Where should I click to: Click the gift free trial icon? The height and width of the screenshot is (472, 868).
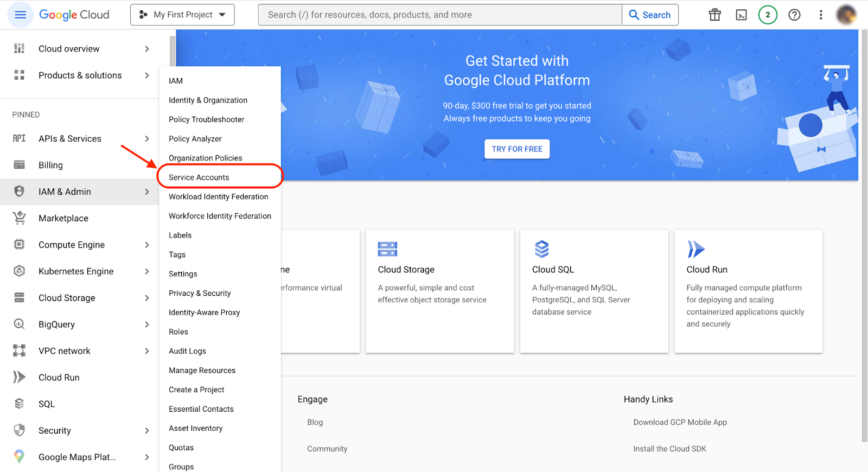[x=714, y=15]
